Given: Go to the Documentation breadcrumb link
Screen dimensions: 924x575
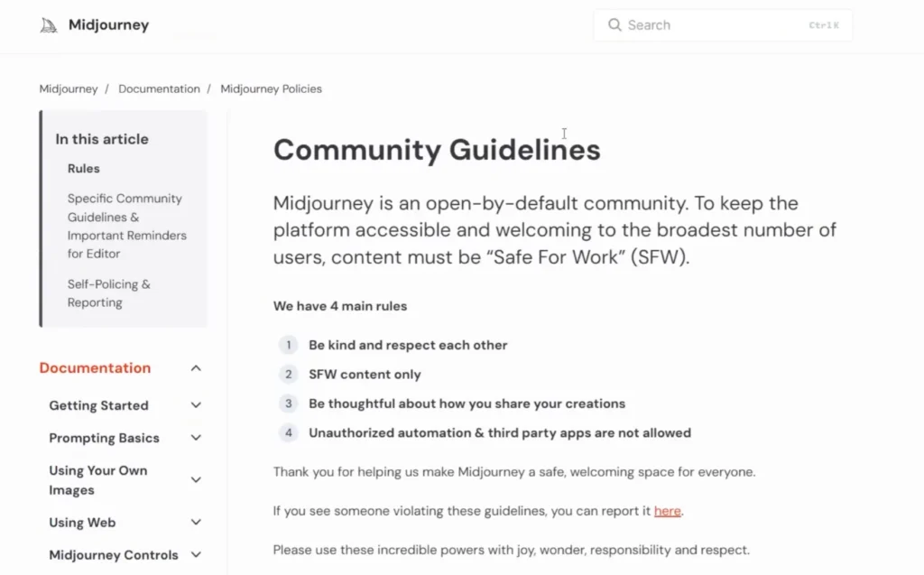Looking at the screenshot, I should (159, 89).
